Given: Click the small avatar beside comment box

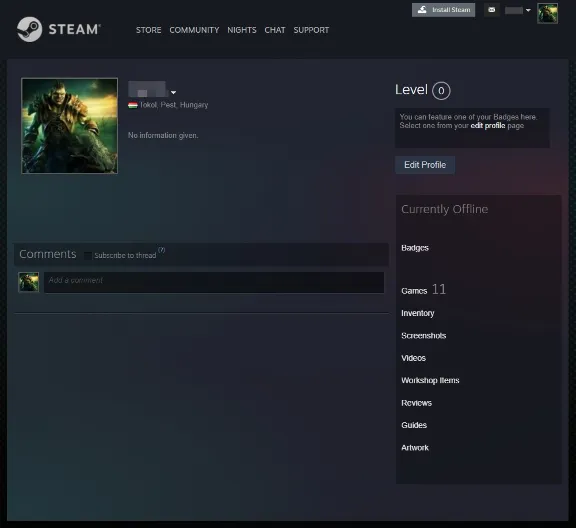Looking at the screenshot, I should tap(29, 282).
